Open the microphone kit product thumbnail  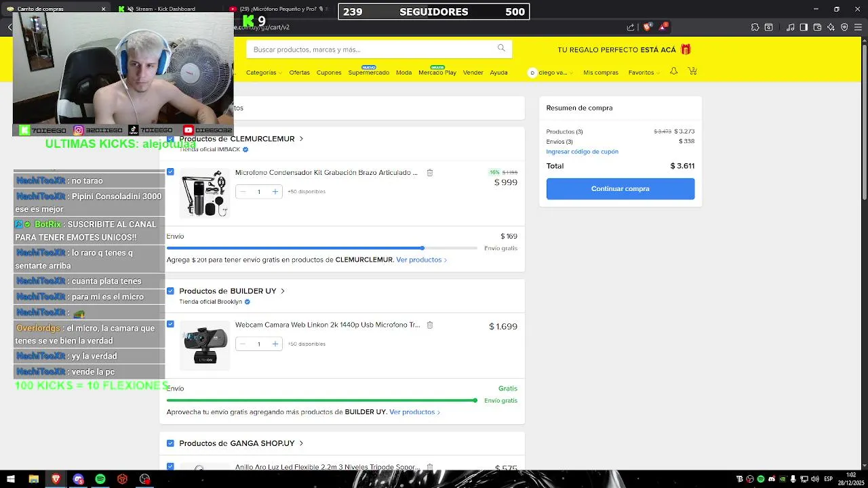click(205, 193)
